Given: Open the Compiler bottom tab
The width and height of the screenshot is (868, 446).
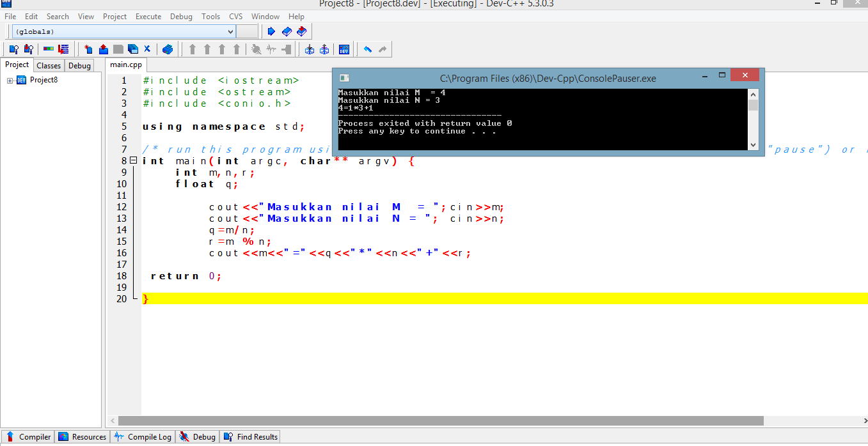Looking at the screenshot, I should [x=28, y=437].
